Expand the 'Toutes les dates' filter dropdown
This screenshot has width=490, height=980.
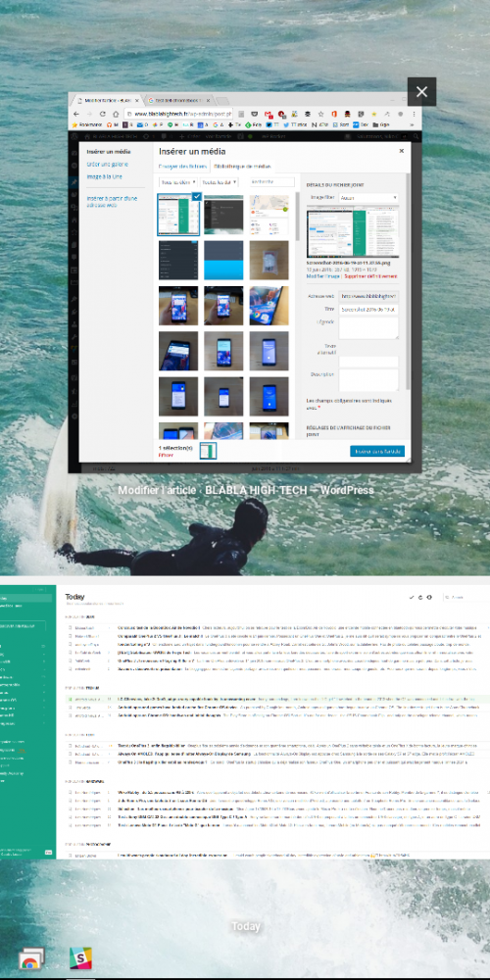(219, 182)
